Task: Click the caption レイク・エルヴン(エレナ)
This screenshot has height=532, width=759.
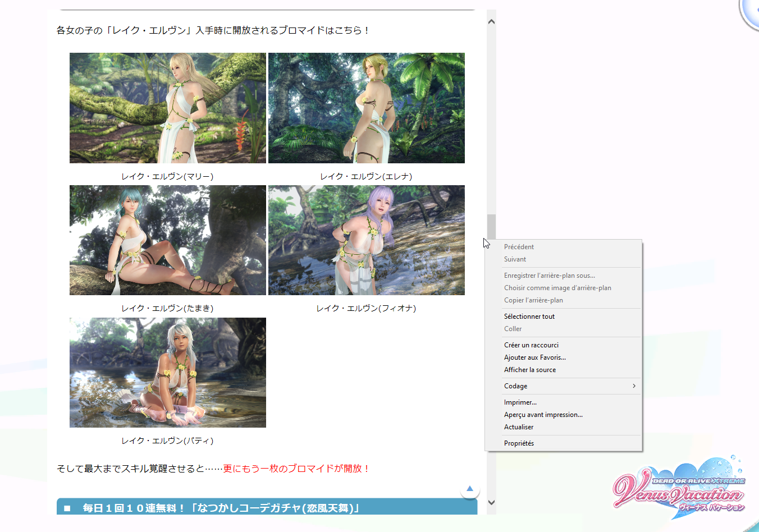Action: (x=366, y=176)
